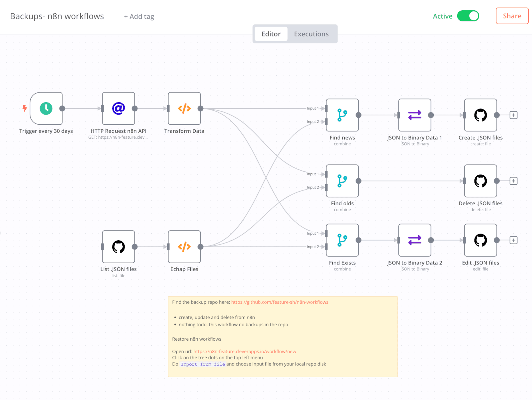
Task: Open the Find Exists merge node
Action: tap(342, 240)
